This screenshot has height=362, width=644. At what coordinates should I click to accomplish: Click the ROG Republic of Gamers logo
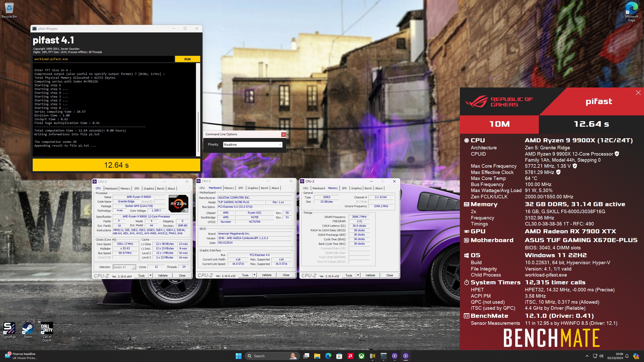tap(499, 102)
